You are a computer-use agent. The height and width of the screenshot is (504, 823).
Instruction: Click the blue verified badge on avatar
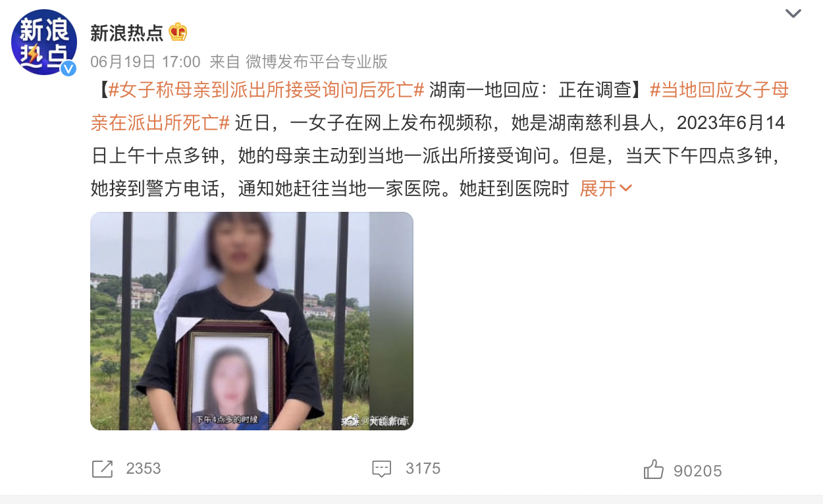point(68,68)
